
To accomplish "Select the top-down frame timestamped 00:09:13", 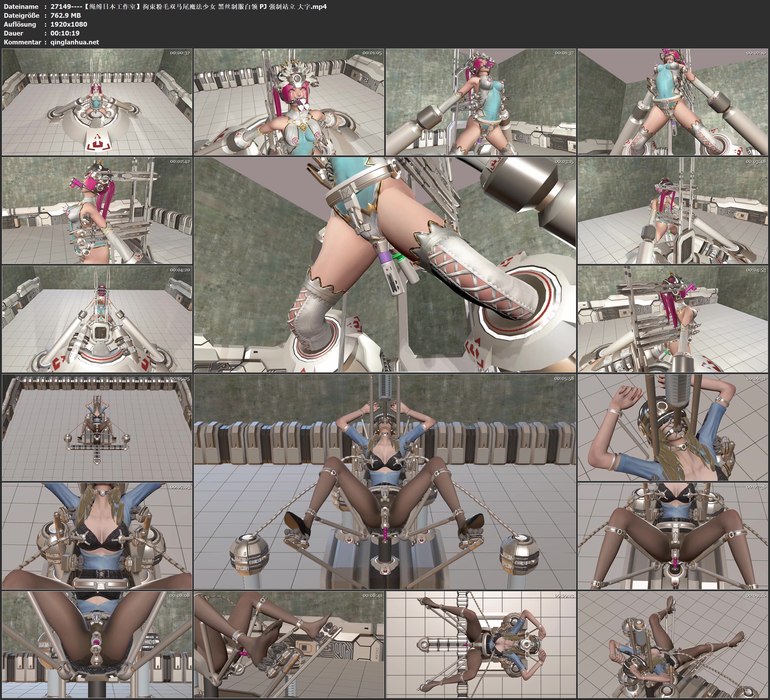I will 480,644.
